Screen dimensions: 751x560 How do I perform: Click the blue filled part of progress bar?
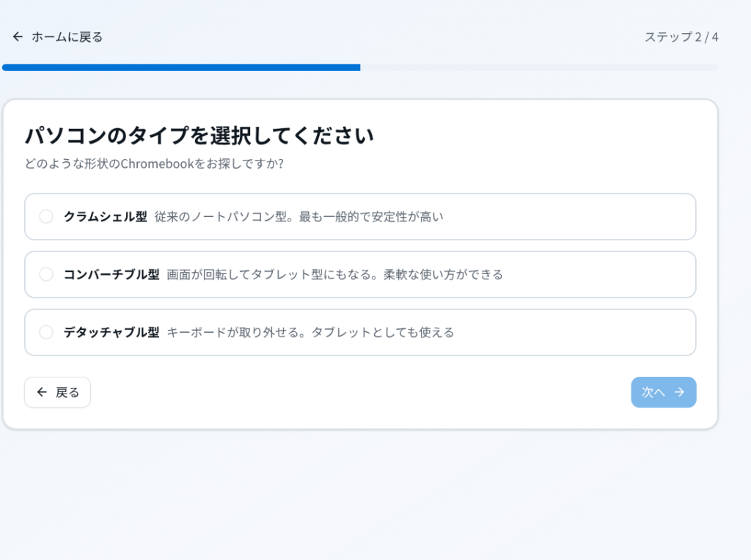tap(180, 67)
